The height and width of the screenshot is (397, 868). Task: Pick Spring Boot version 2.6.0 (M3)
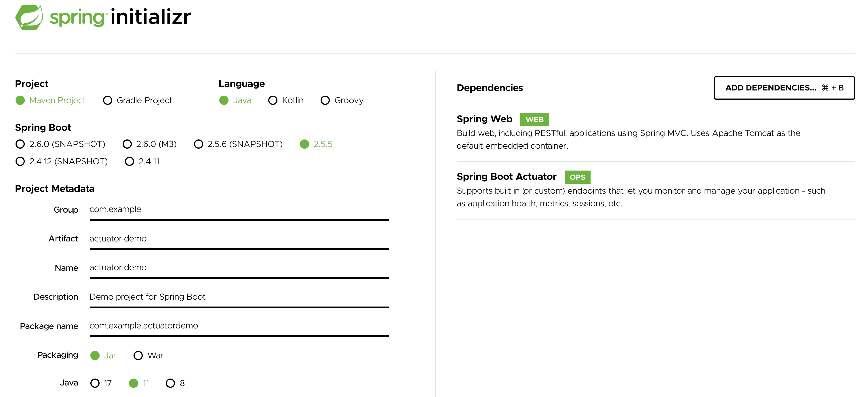pyautogui.click(x=127, y=144)
